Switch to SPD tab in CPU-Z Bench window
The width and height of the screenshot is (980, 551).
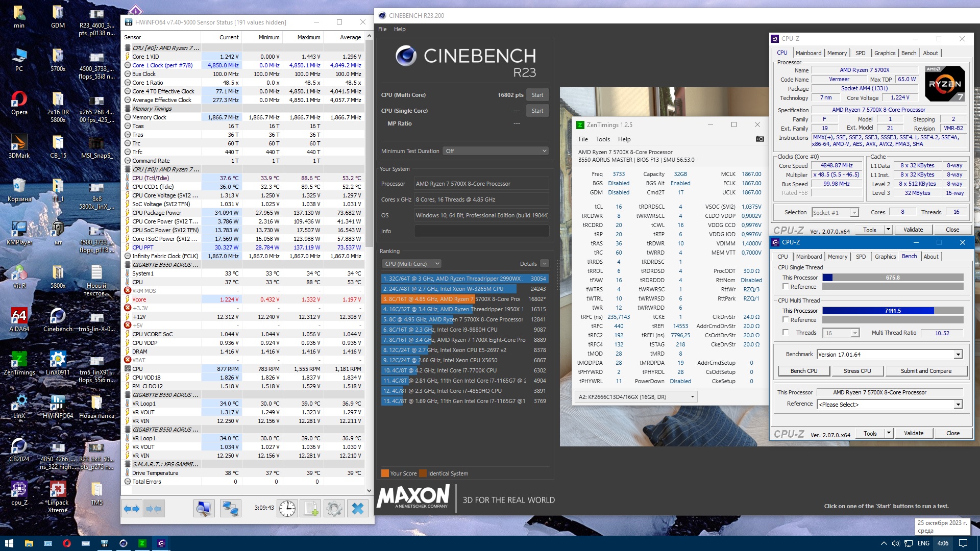click(x=861, y=257)
